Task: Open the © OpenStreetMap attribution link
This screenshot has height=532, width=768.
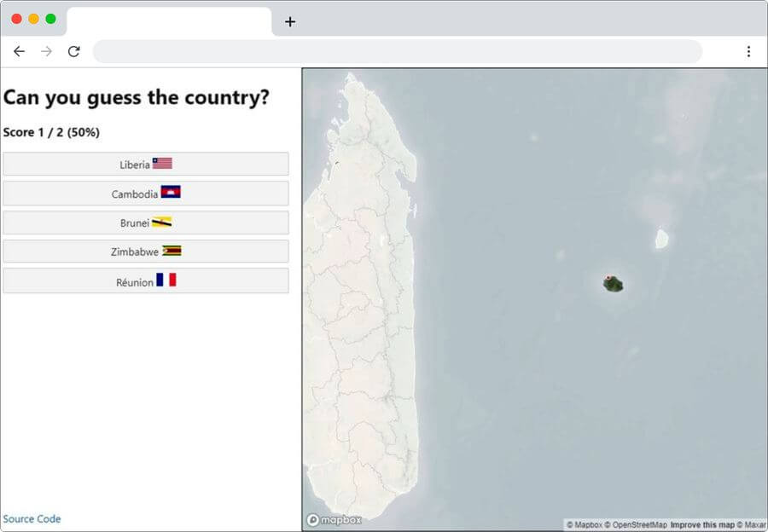Action: point(635,524)
